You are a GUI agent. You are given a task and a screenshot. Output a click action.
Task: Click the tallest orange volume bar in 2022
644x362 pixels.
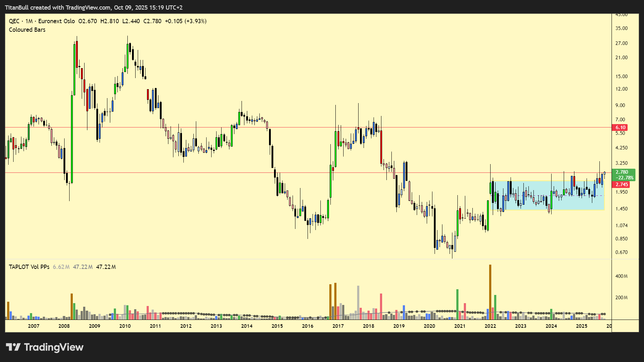(x=490, y=292)
